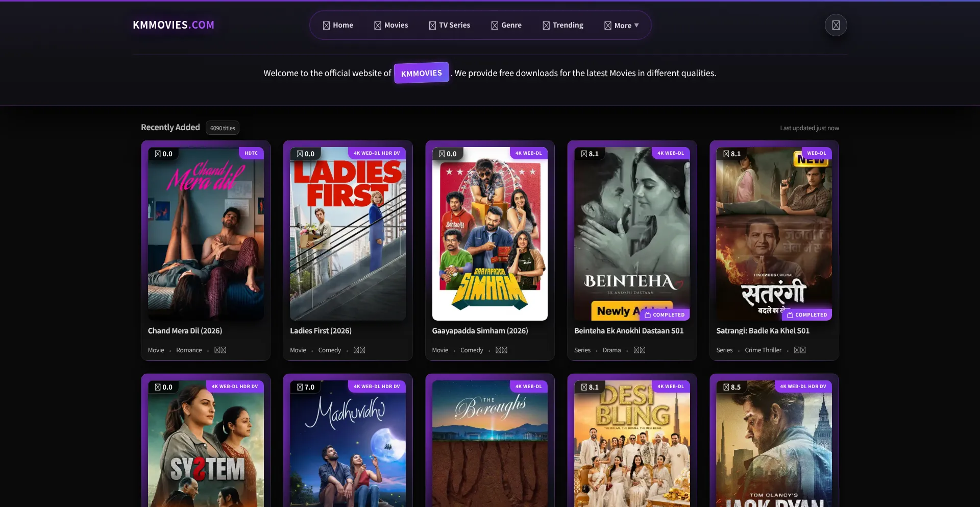Click the 8.1 rating on Beinteha
The image size is (980, 507).
pyautogui.click(x=590, y=154)
